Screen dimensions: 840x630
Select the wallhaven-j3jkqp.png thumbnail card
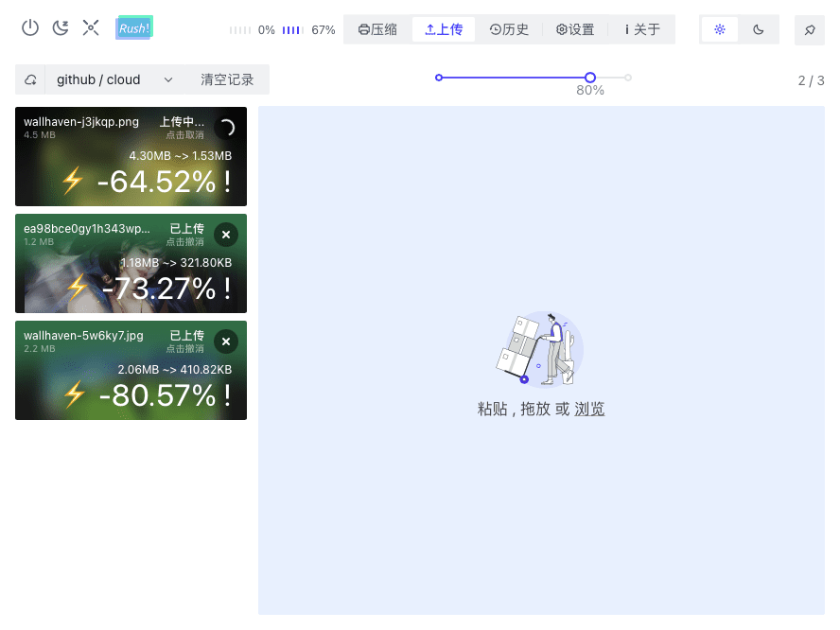(x=131, y=156)
